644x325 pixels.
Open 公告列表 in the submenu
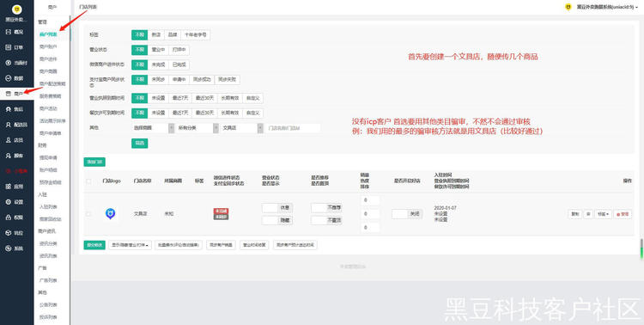click(x=47, y=305)
